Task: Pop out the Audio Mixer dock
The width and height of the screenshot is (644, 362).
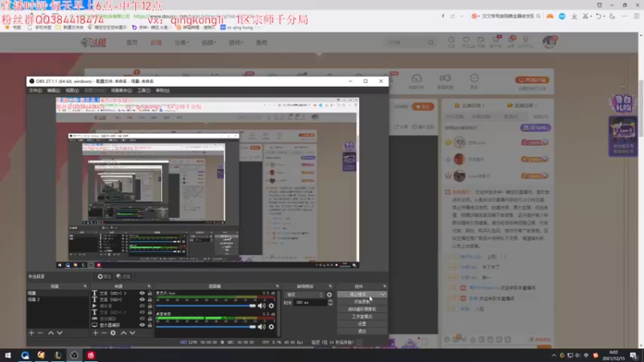Action: (x=277, y=286)
